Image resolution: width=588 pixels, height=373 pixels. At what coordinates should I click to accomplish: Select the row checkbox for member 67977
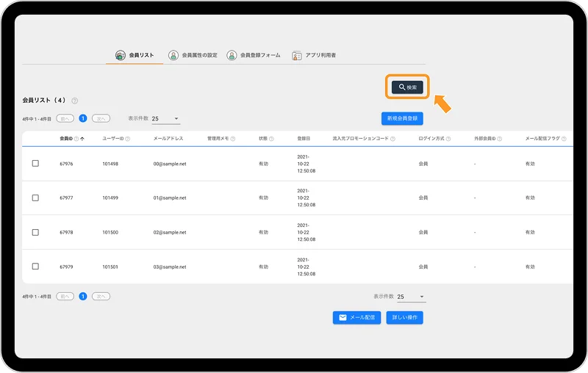[x=35, y=198]
